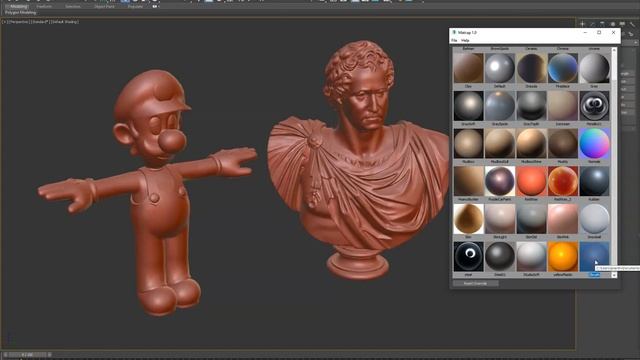Choose the rainbow Normals matcap
Image resolution: width=640 pixels, height=360 pixels.
pyautogui.click(x=594, y=143)
